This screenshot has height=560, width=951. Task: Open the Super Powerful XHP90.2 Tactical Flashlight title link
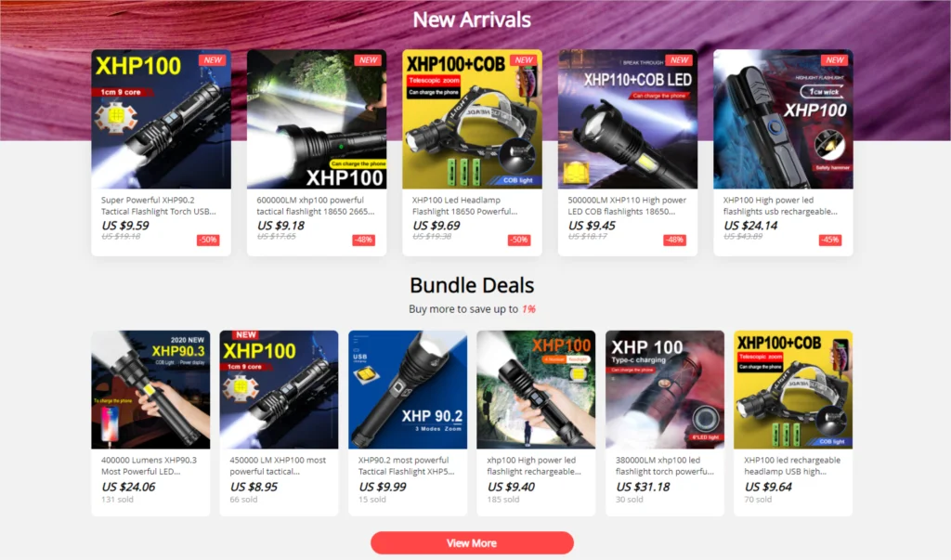158,205
